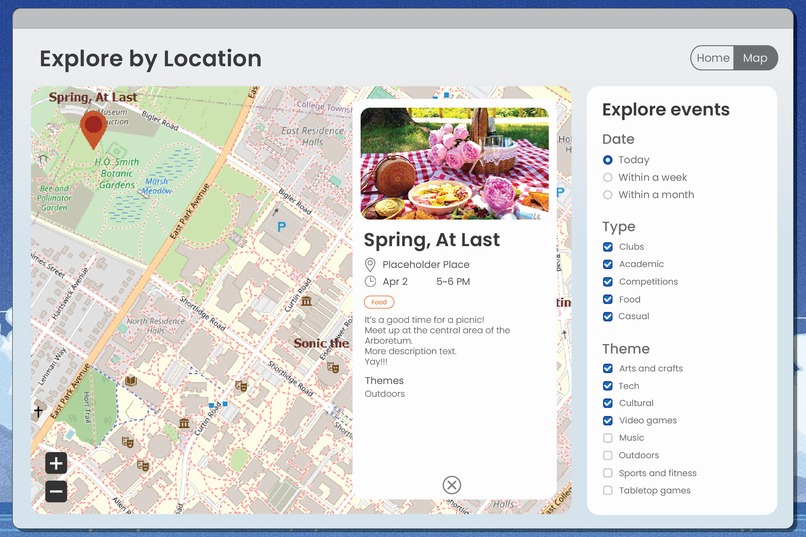Click the clock icon next to Apr 2
This screenshot has height=537, width=806.
pos(370,281)
